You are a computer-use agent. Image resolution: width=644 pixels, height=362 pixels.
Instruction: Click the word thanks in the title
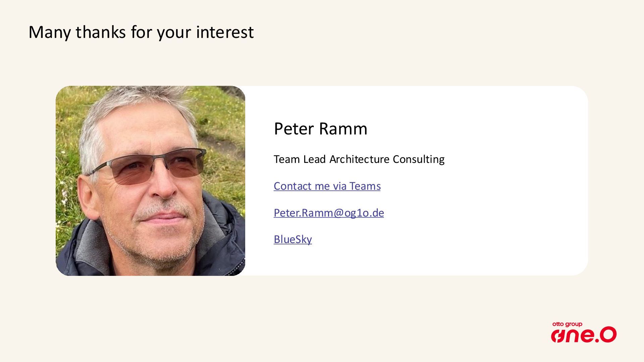(101, 32)
